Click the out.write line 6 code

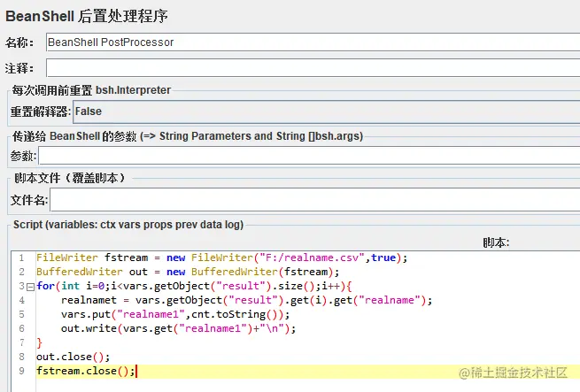(x=178, y=328)
